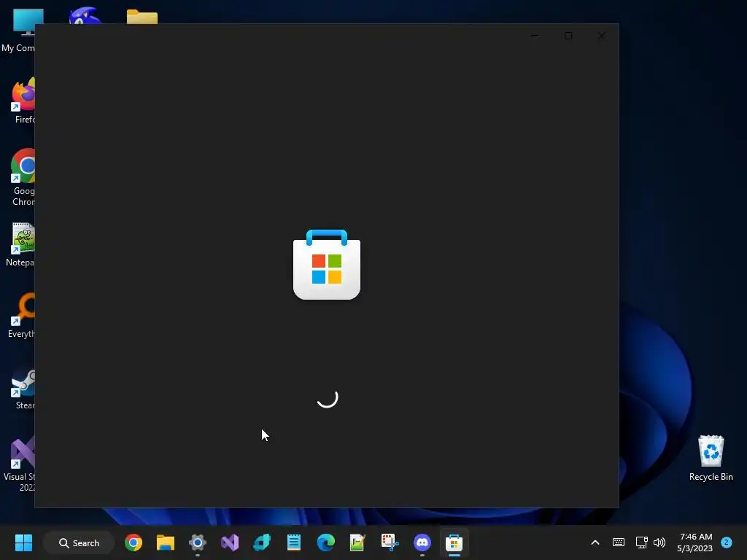Select the Steam desktop shortcut

(x=24, y=389)
